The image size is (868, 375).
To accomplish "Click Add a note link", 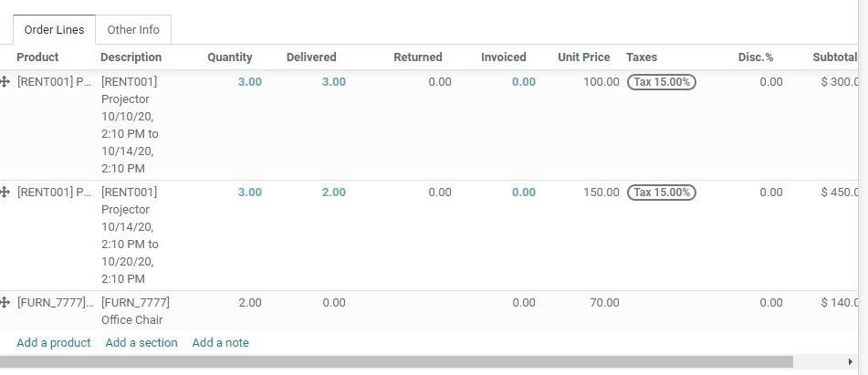I will (220, 343).
